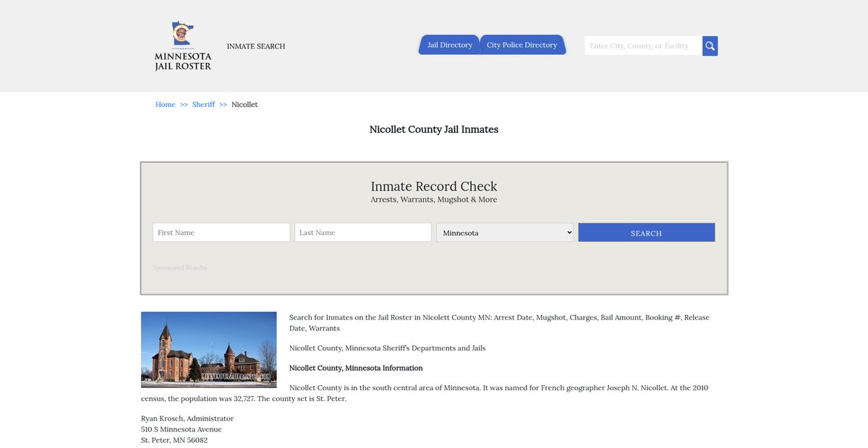Click into the Last Name field
Viewport: 868px width, 448px height.
(362, 233)
